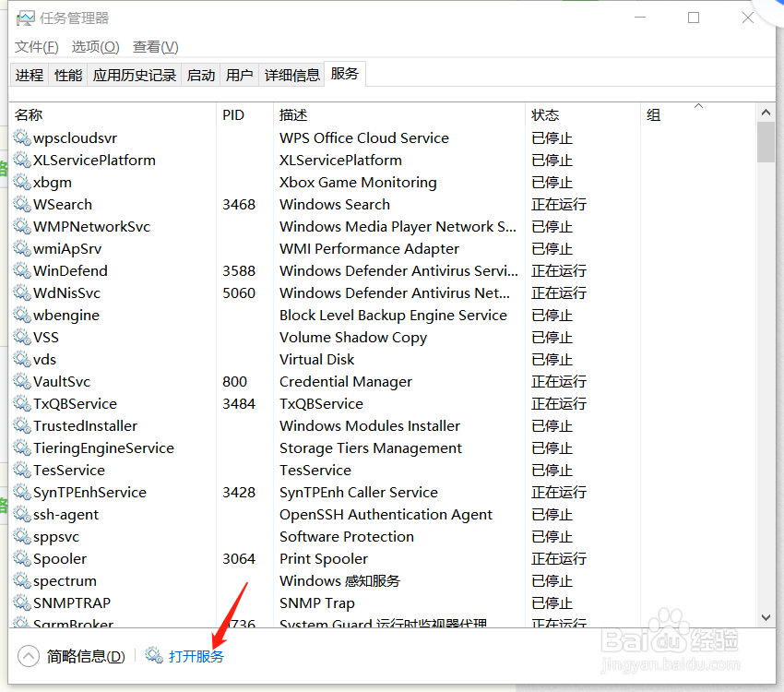Click the scrollbar up arrow
The width and height of the screenshot is (784, 692).
(766, 113)
